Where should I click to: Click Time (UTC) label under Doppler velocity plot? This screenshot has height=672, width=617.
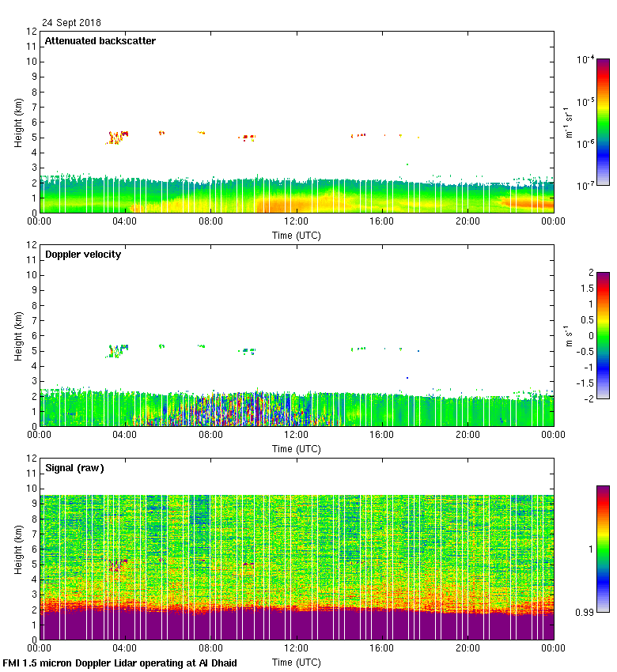(x=297, y=449)
